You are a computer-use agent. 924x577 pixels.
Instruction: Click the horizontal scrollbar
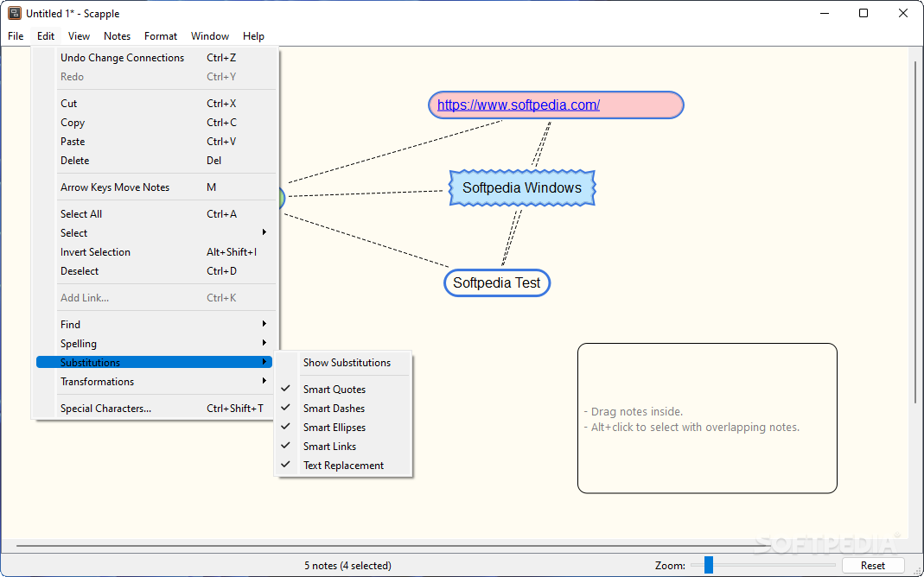click(393, 547)
